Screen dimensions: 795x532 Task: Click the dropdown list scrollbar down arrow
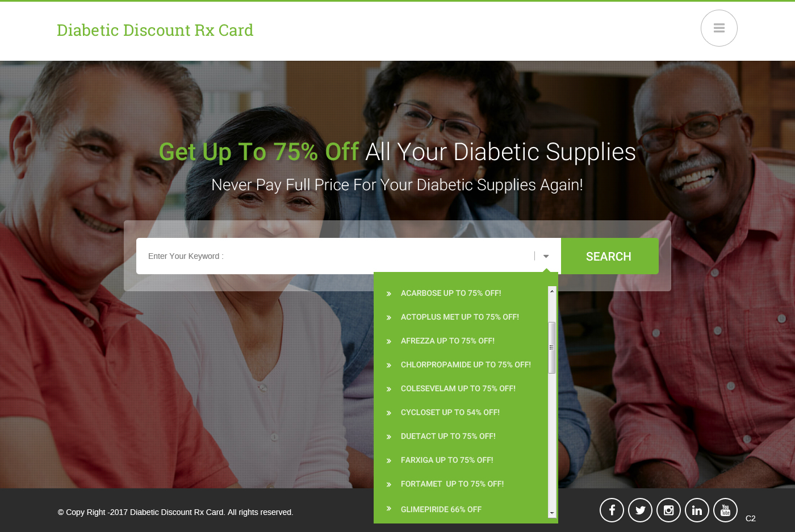click(551, 513)
